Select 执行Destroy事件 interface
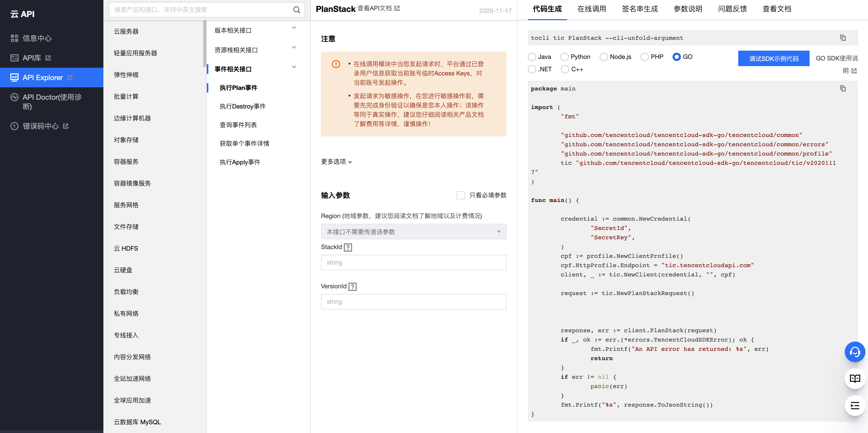Image resolution: width=868 pixels, height=433 pixels. (x=243, y=106)
